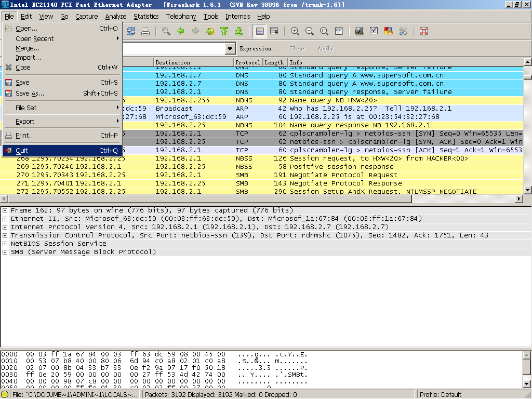Open Display filters toolbar icon
Viewport: 532px width, 399px height.
[x=374, y=31]
